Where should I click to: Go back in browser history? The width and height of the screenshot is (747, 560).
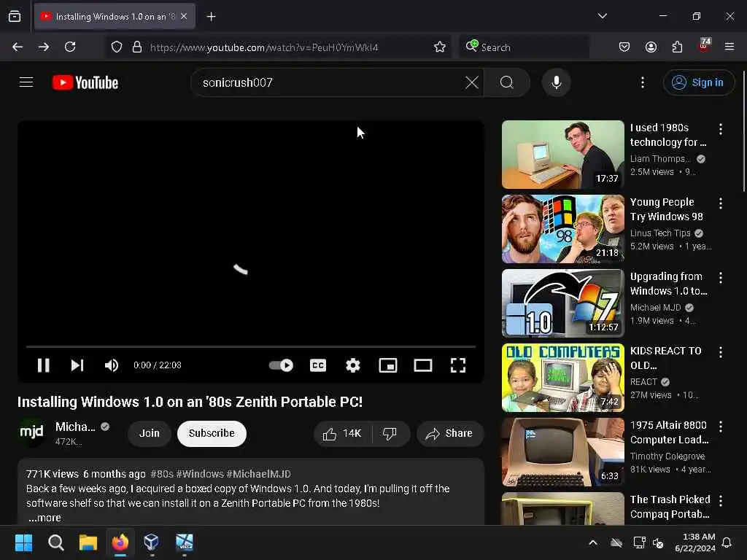coord(18,47)
